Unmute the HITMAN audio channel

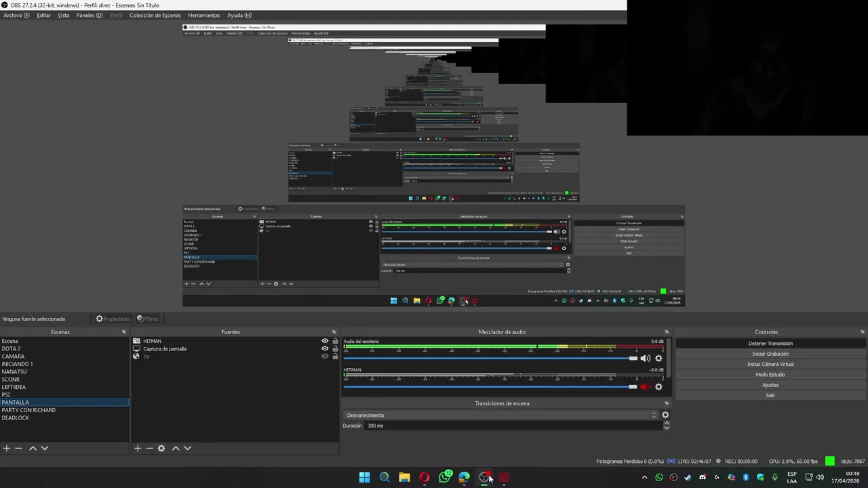646,387
